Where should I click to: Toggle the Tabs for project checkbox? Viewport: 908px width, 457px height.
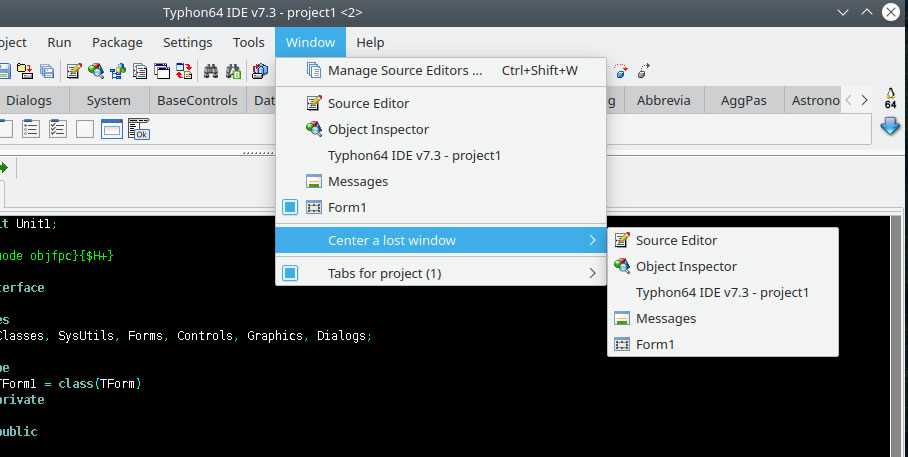tap(290, 273)
